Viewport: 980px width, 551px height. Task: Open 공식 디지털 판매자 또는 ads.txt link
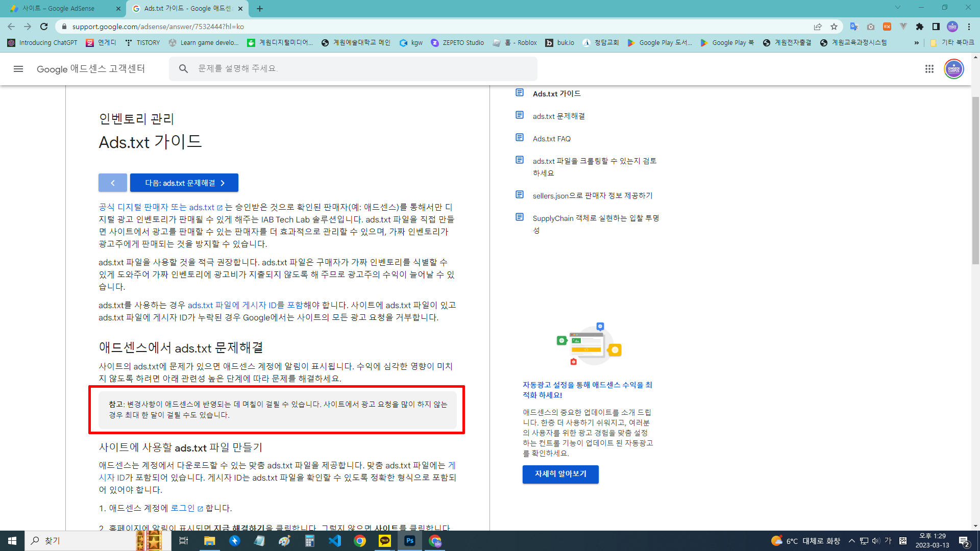click(x=160, y=207)
